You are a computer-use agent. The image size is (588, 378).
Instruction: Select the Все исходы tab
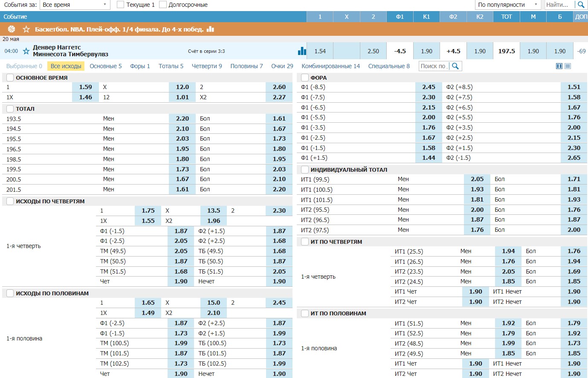pyautogui.click(x=66, y=66)
